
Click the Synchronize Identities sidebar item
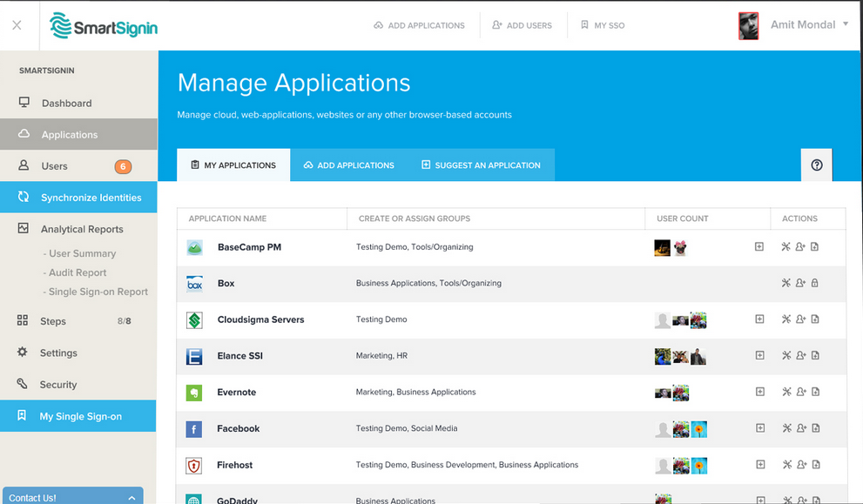tap(78, 198)
